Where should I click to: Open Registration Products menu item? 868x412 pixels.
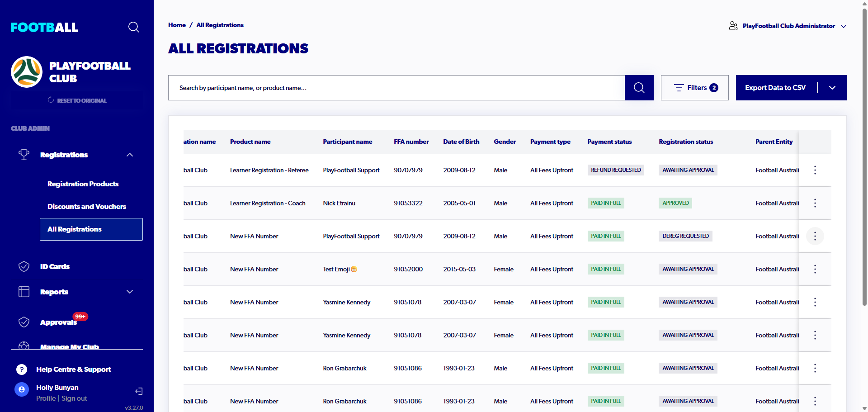pyautogui.click(x=83, y=184)
